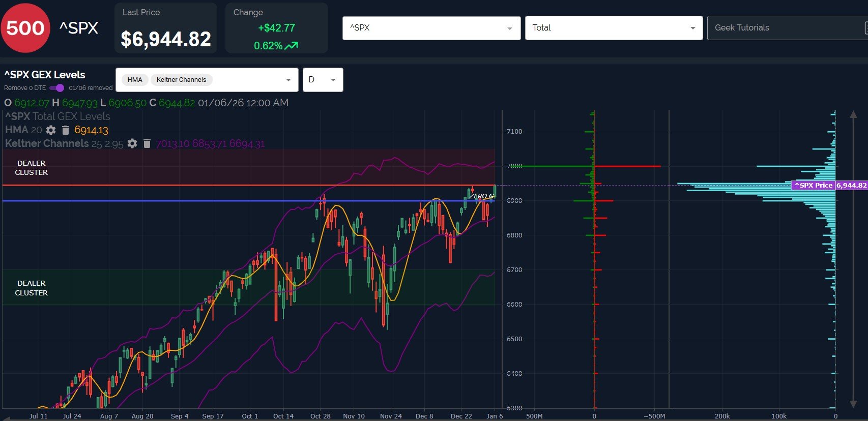Click the HMA value 6914.13
The width and height of the screenshot is (868, 421).
click(92, 130)
